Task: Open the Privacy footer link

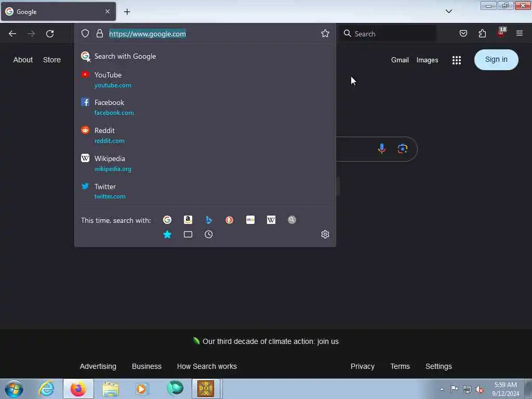Action: (362, 366)
